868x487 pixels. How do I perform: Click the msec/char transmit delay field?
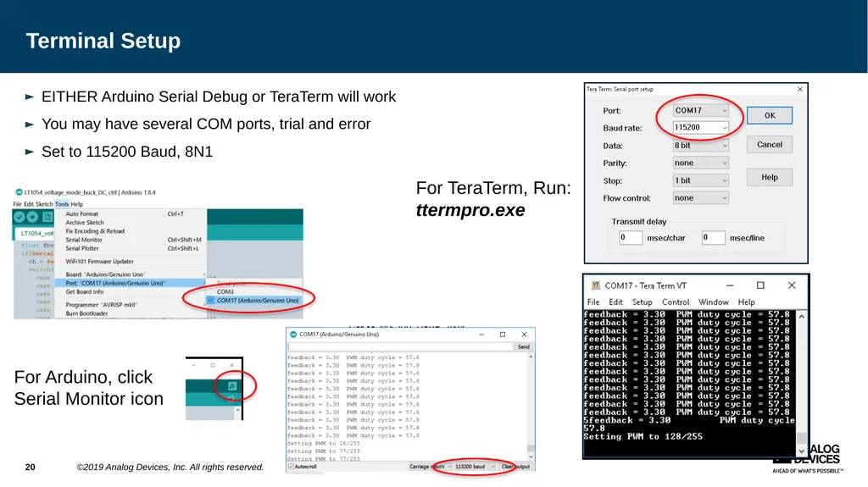(x=631, y=237)
